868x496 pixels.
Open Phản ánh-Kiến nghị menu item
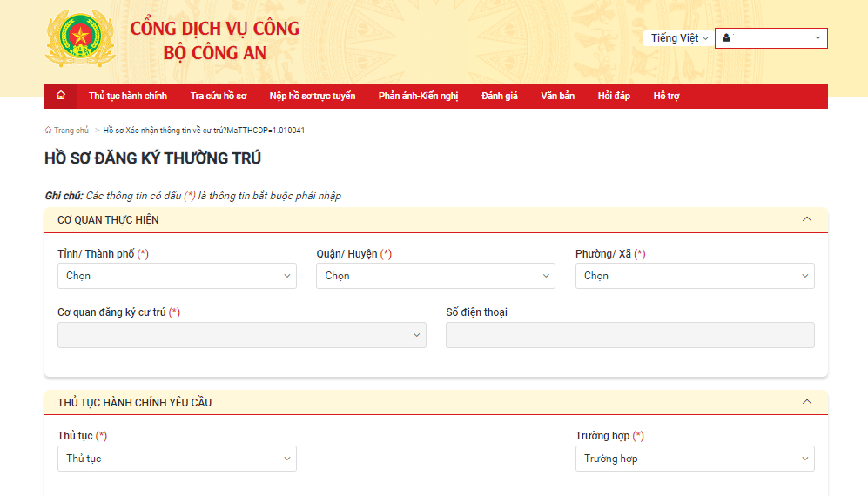(x=418, y=96)
